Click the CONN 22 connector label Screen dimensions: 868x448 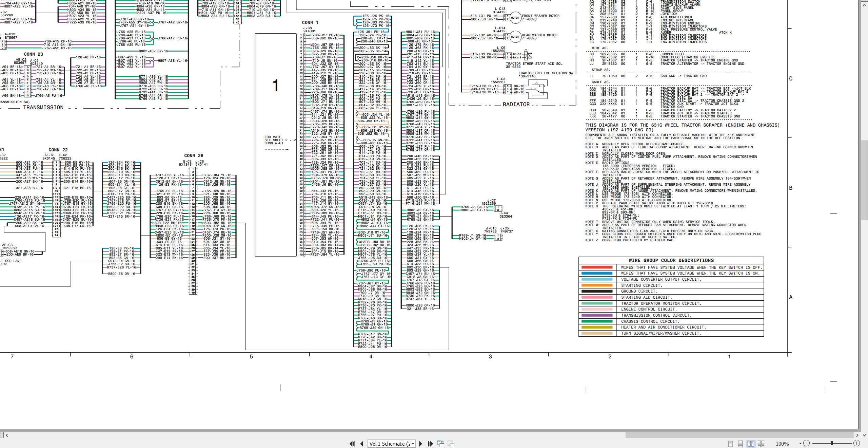coord(58,150)
